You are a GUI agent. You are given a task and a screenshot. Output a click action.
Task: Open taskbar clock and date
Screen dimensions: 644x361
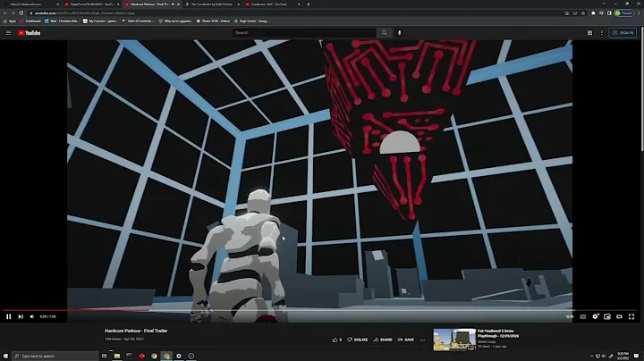point(623,356)
